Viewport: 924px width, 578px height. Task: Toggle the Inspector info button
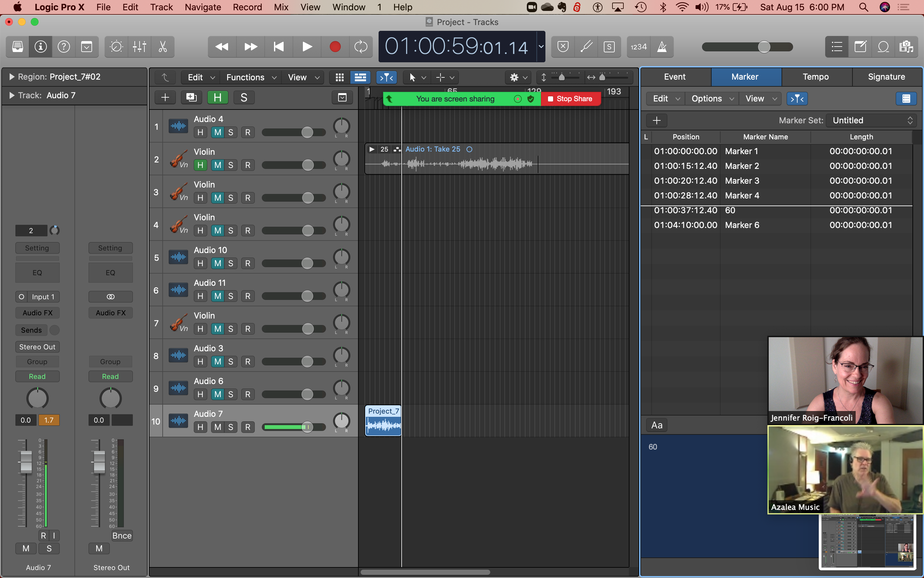coord(40,47)
